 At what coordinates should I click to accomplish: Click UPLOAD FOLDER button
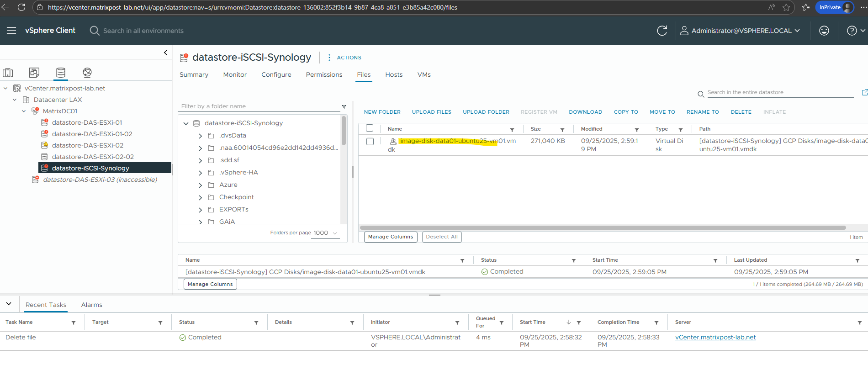(x=486, y=112)
